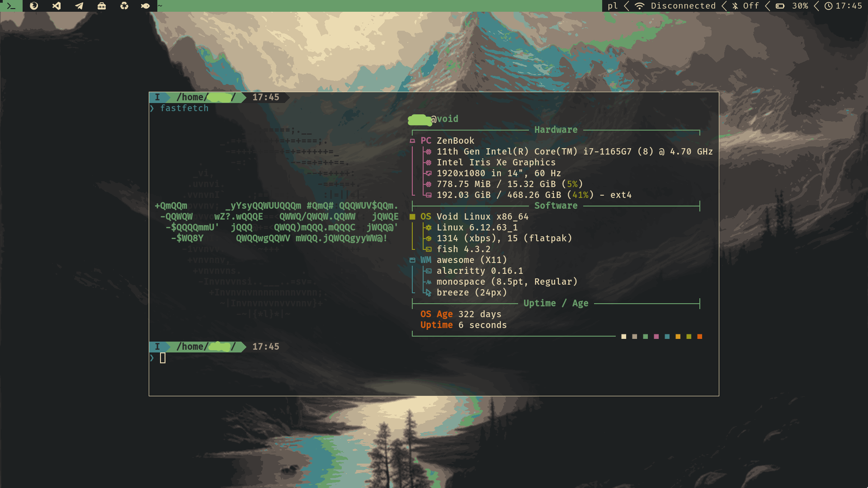Toggle Bluetooth showing Off status

[x=735, y=6]
